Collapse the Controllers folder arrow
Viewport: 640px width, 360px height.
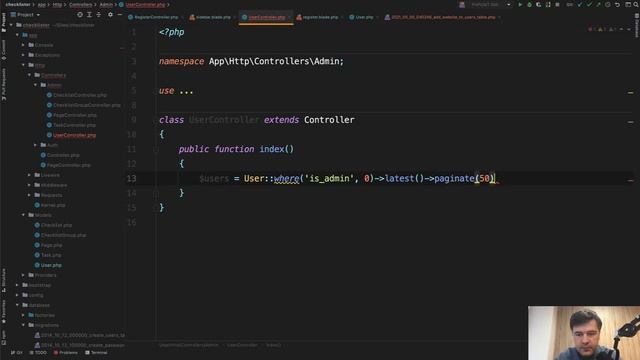(x=29, y=75)
